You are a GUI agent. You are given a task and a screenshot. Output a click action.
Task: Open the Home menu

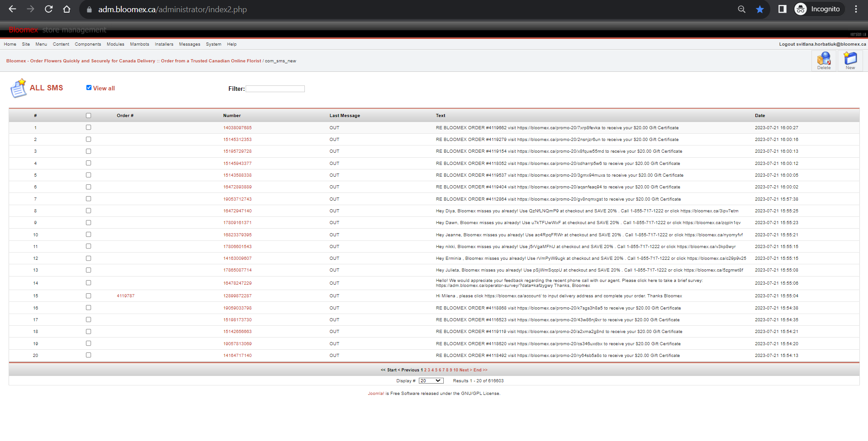click(10, 44)
